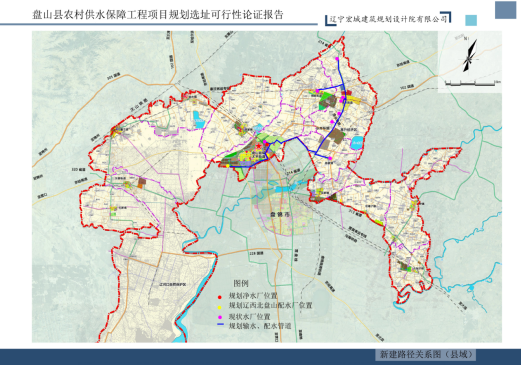Click the 规划输水、配水管道 legend text

pyautogui.click(x=260, y=326)
